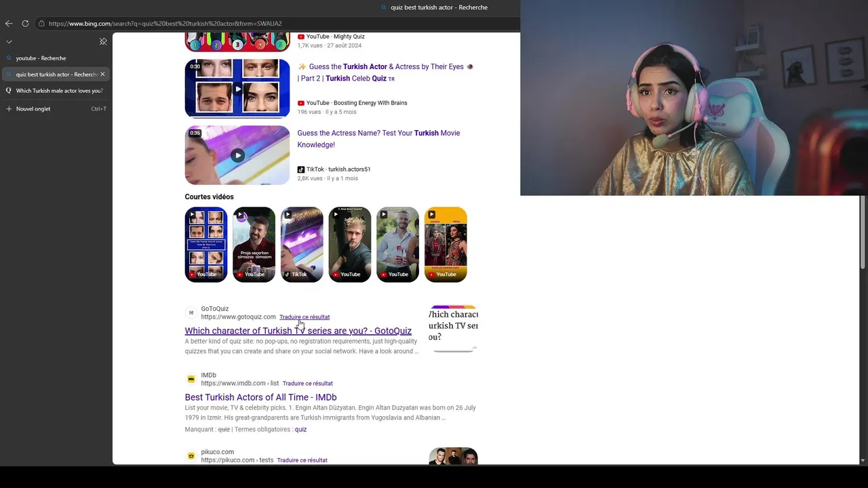View site info via the lock icon
Viewport: 868px width, 488px height.
(41, 23)
